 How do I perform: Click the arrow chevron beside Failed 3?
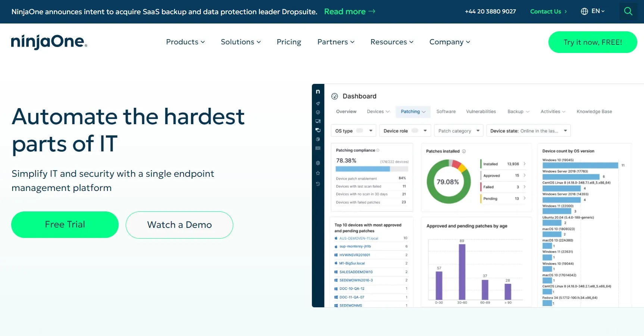[x=525, y=187]
